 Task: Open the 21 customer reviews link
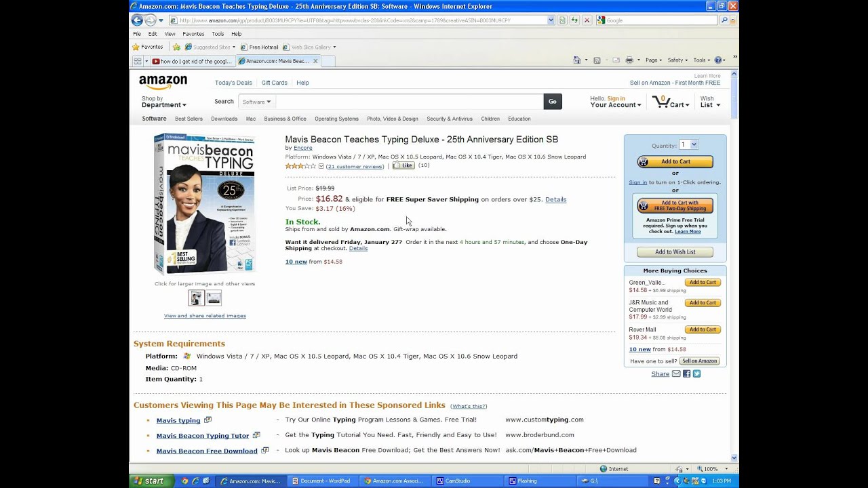click(x=355, y=167)
